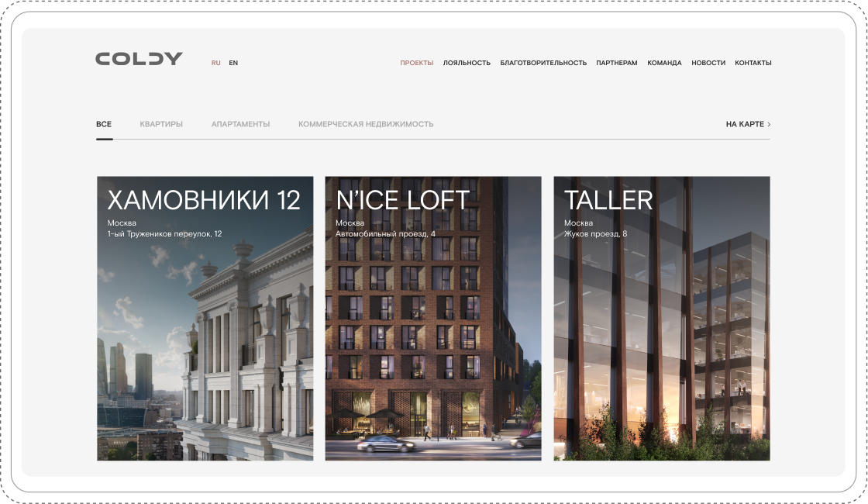Go to БЛАГОТВОРИТЕЛЬНОСТЬ page
Image resolution: width=868 pixels, height=504 pixels.
[543, 63]
